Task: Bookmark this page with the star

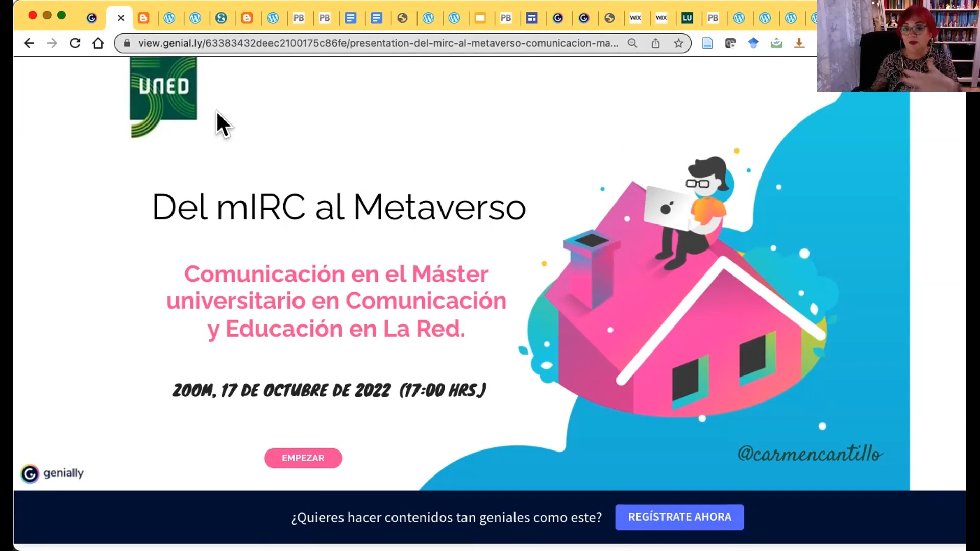Action: 678,43
